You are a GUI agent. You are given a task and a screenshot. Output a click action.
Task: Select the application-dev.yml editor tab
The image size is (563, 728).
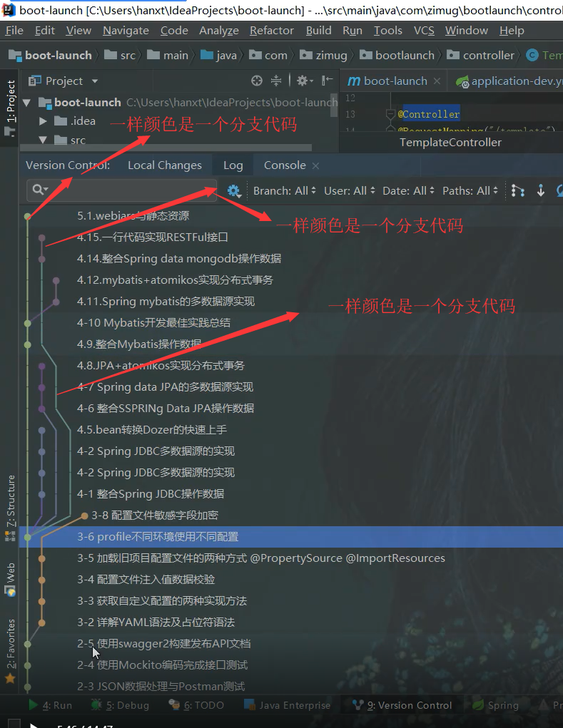pos(509,81)
